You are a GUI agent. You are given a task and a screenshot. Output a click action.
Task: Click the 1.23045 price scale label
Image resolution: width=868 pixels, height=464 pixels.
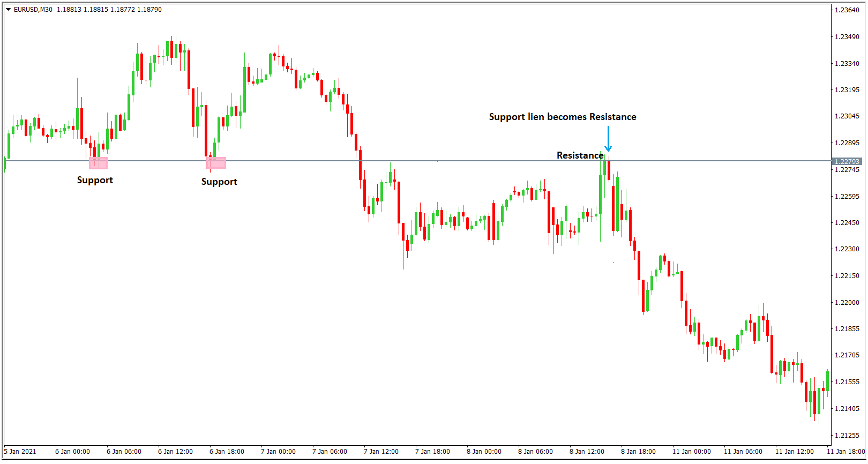click(x=847, y=116)
